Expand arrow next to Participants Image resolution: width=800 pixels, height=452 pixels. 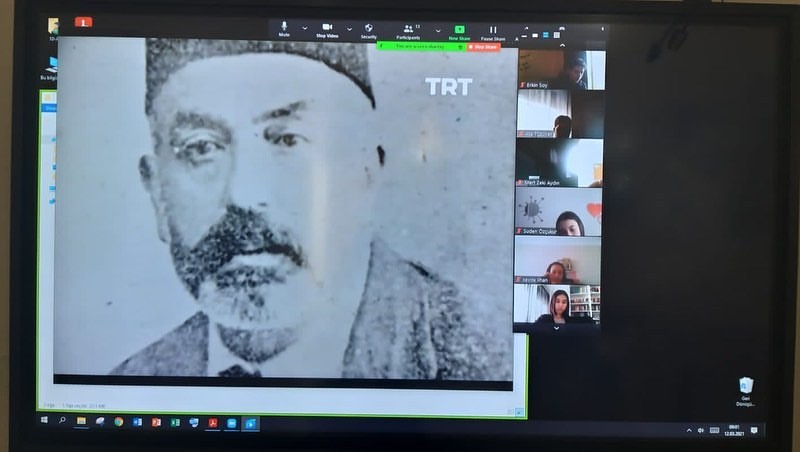438,31
